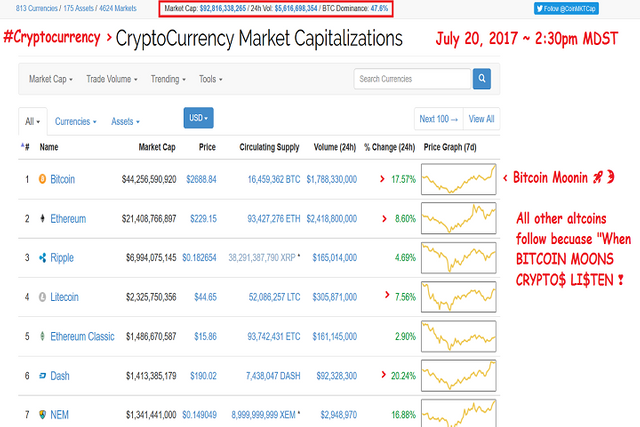This screenshot has width=640, height=427.
Task: Open the Dash name link
Action: pos(60,376)
